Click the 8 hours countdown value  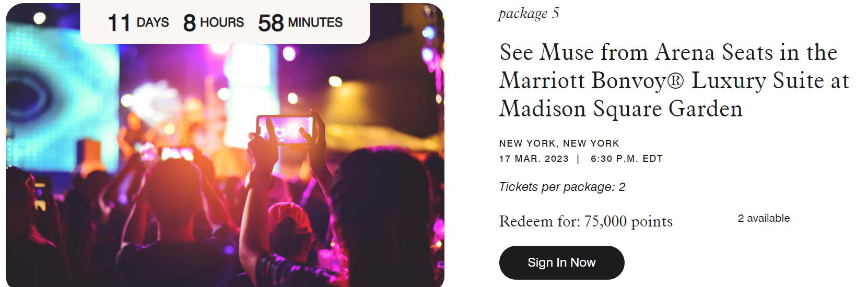coord(214,22)
